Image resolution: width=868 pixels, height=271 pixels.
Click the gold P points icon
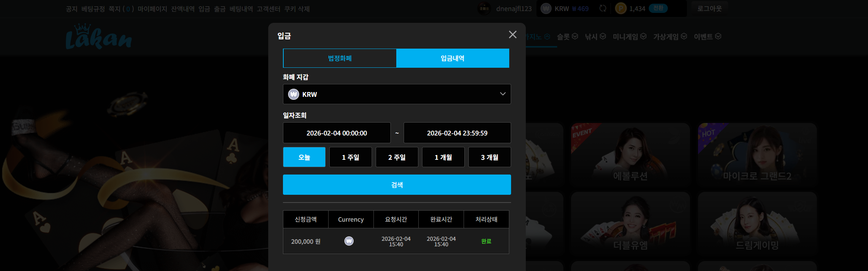621,8
